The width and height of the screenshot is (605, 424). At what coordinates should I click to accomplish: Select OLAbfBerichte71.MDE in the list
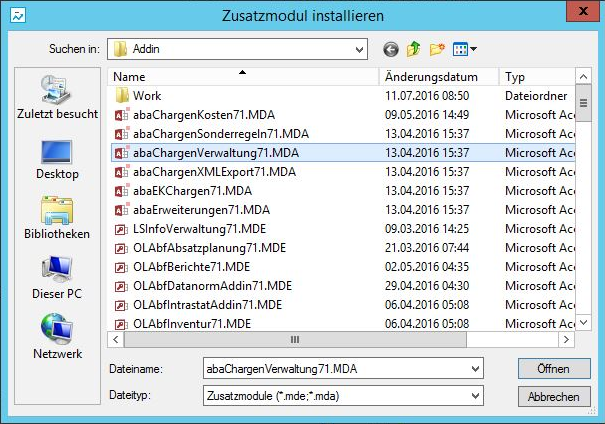click(x=194, y=267)
